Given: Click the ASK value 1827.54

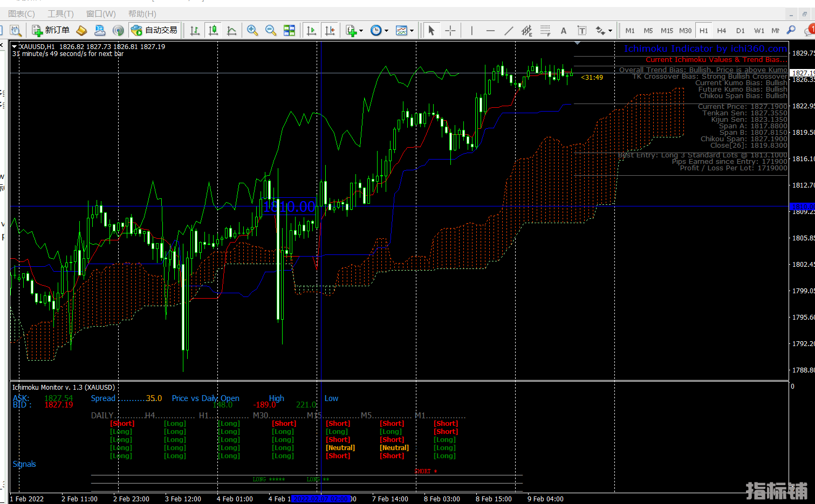Looking at the screenshot, I should [58, 398].
